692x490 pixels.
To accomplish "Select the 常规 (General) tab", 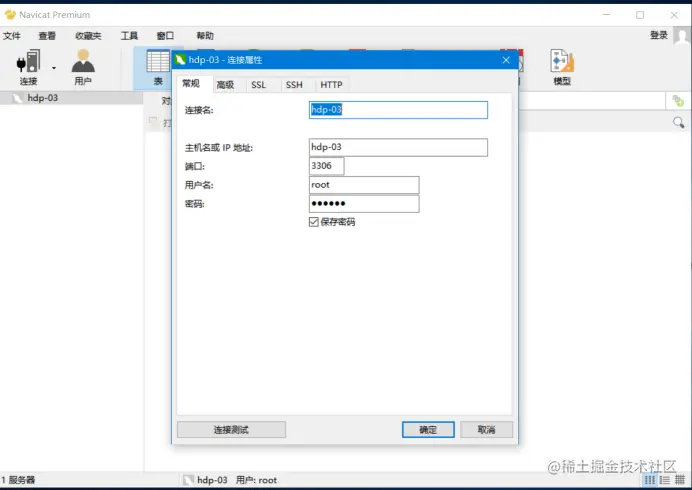I will (191, 83).
